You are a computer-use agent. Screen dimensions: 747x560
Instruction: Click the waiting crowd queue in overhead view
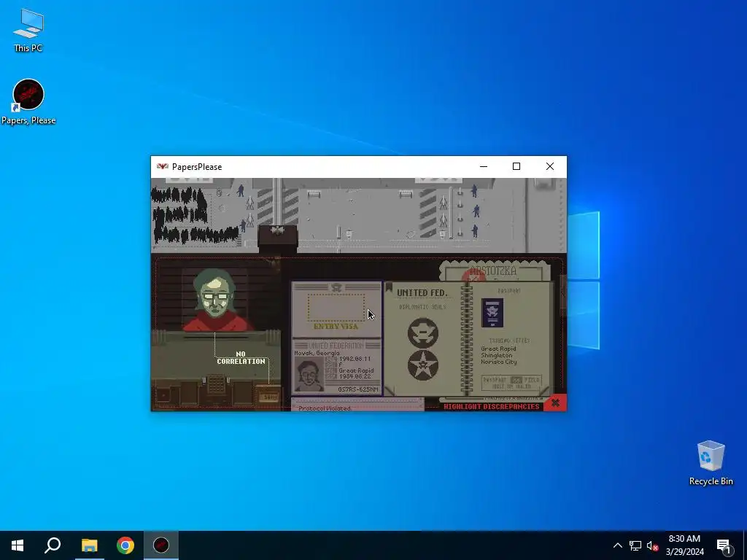(x=194, y=215)
